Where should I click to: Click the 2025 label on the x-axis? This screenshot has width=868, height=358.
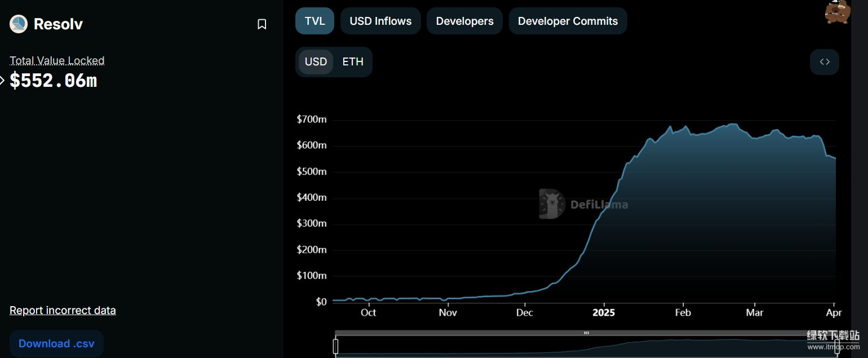point(604,312)
